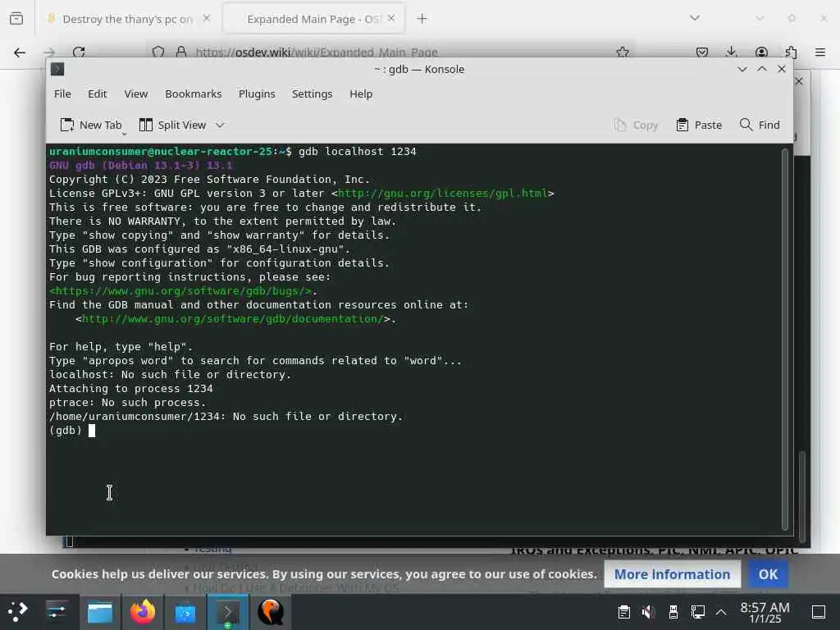
Task: Click OK on the cookie banner
Action: coord(768,574)
